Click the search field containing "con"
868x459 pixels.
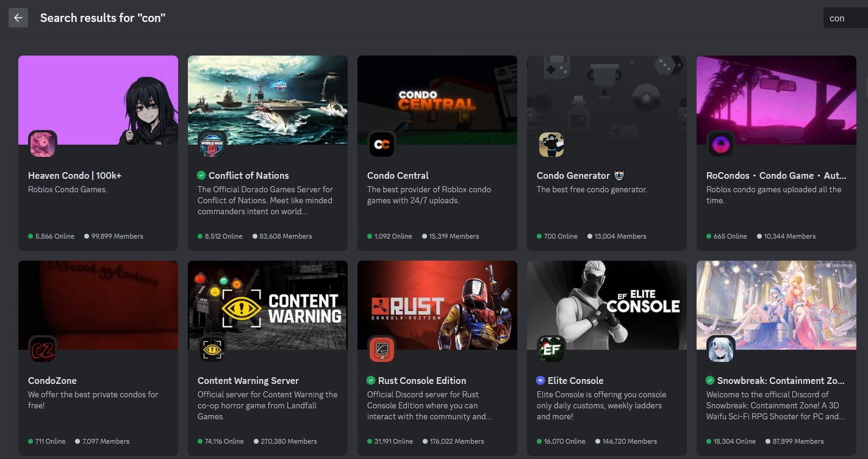845,18
